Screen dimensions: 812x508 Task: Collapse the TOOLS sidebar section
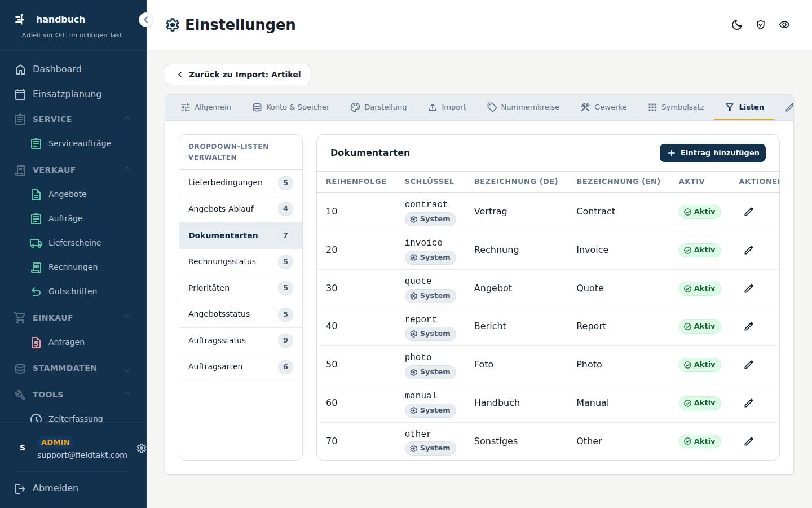(73, 395)
